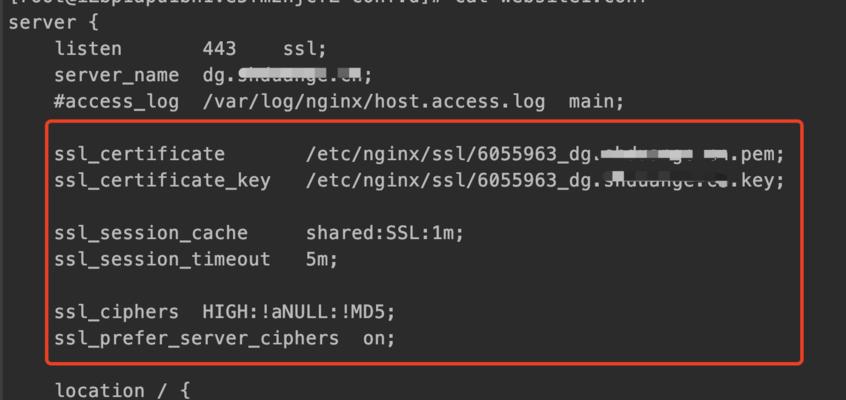The width and height of the screenshot is (846, 400).
Task: Click the 5m; timeout value
Action: [x=322, y=260]
